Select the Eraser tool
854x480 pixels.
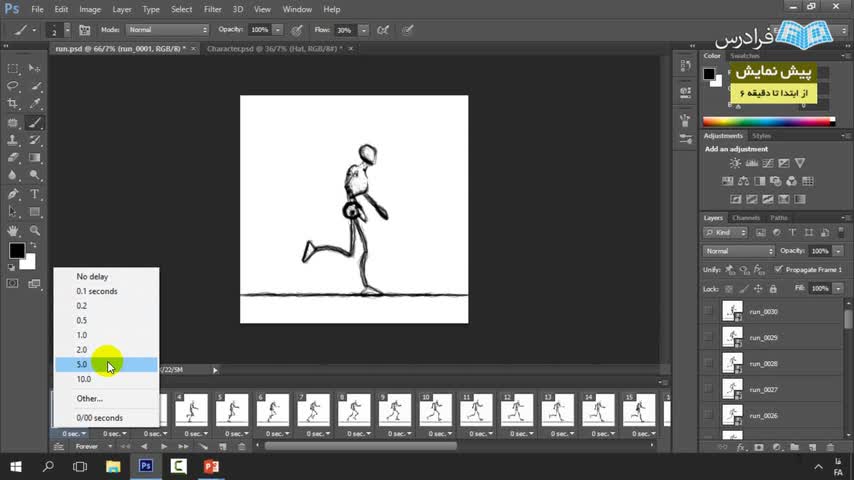(x=13, y=157)
